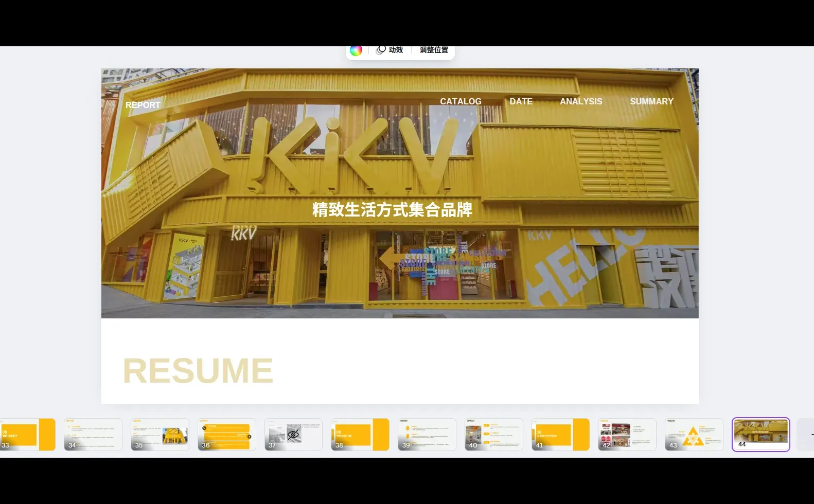Select the REPORT text on slide

coord(143,105)
